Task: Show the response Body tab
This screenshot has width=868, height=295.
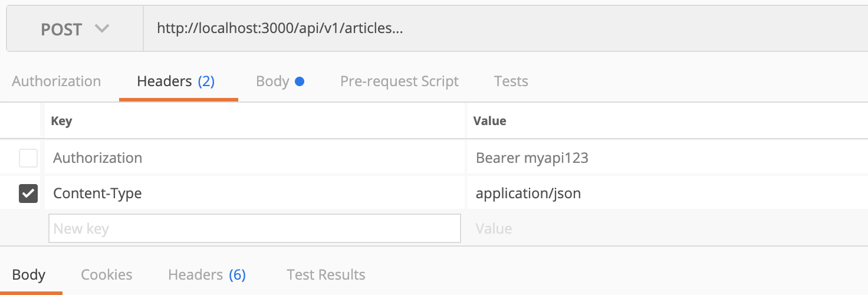Action: pyautogui.click(x=28, y=274)
